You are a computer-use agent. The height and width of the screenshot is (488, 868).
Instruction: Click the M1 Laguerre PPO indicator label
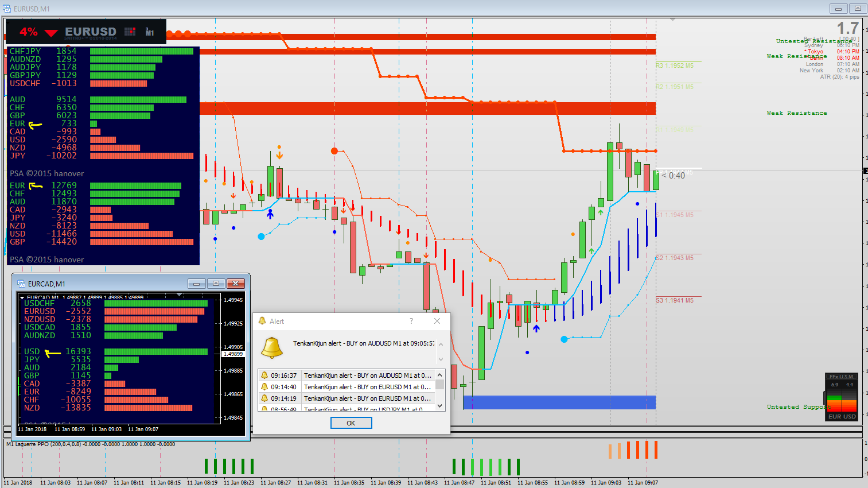(91, 444)
